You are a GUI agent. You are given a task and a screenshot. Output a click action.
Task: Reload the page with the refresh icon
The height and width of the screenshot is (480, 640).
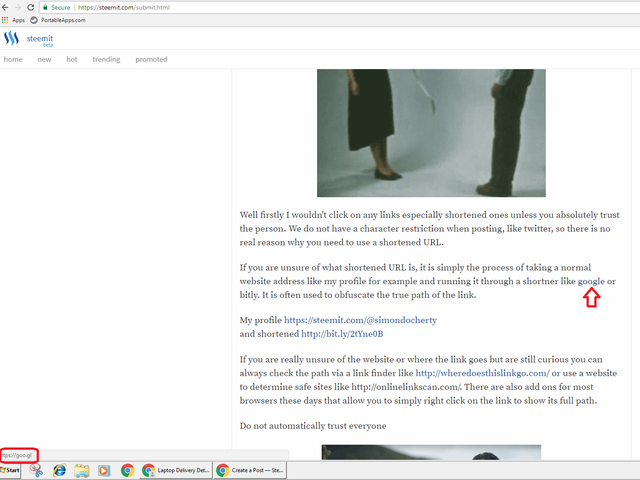coord(31,7)
